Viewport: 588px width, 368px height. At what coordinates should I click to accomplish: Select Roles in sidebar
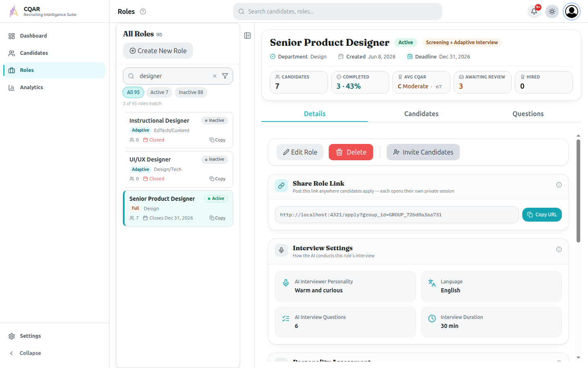(x=54, y=70)
